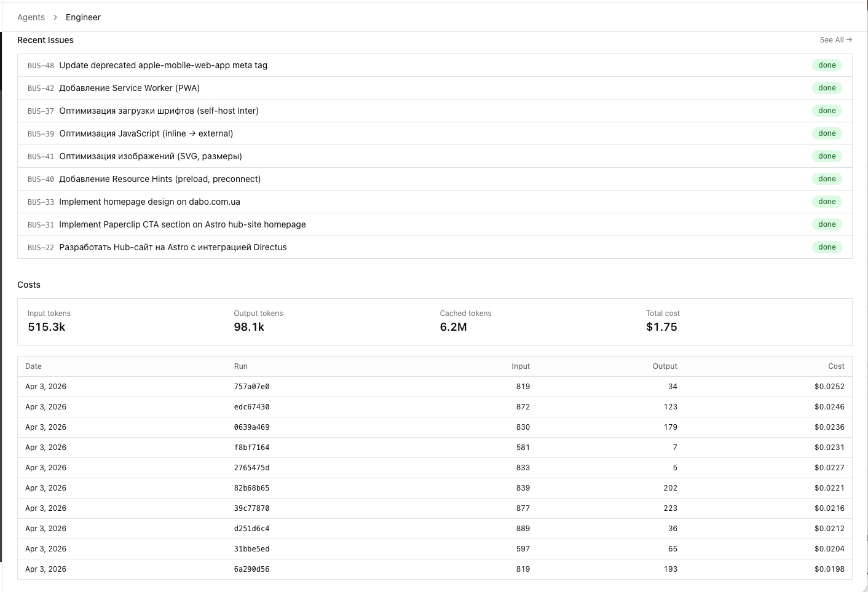This screenshot has height=592, width=868.
Task: Select the Date column header
Action: pos(33,366)
